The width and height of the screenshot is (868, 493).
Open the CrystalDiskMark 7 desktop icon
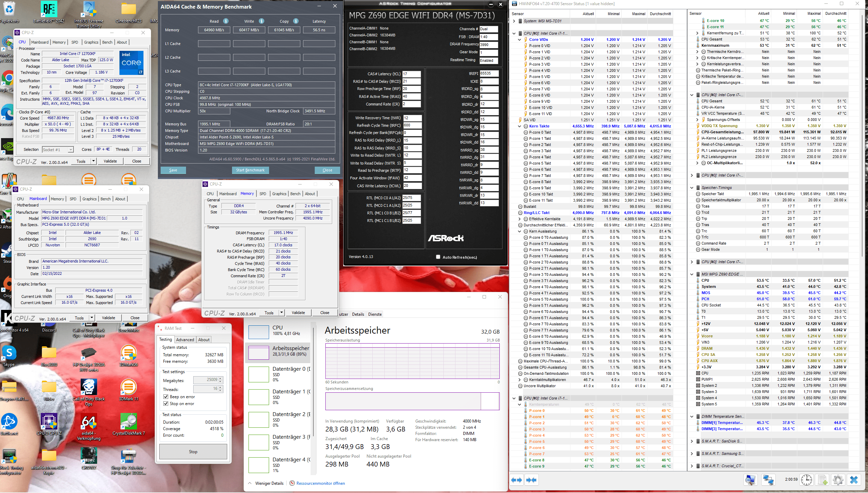tap(129, 425)
